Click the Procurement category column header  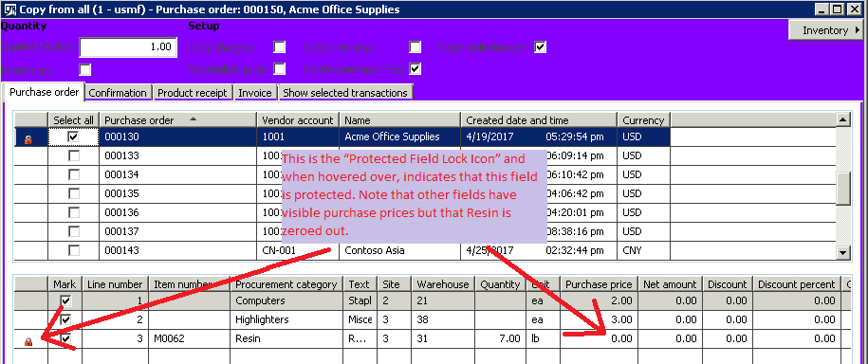point(286,284)
